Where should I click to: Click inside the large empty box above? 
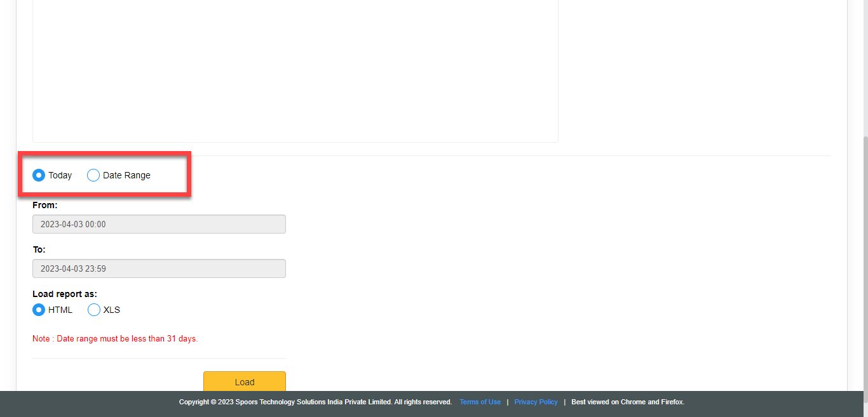click(295, 70)
